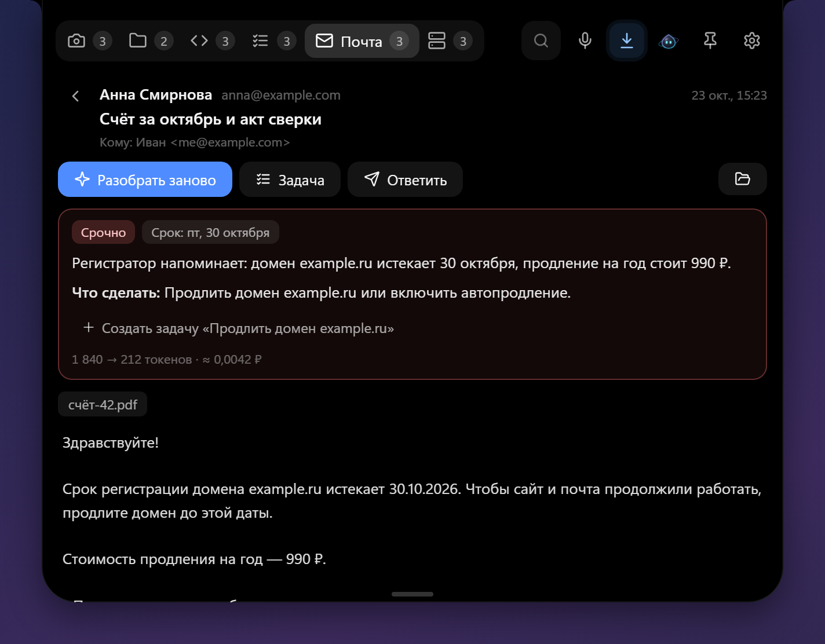825x644 pixels.
Task: Pin the panel with the pin icon
Action: [710, 41]
